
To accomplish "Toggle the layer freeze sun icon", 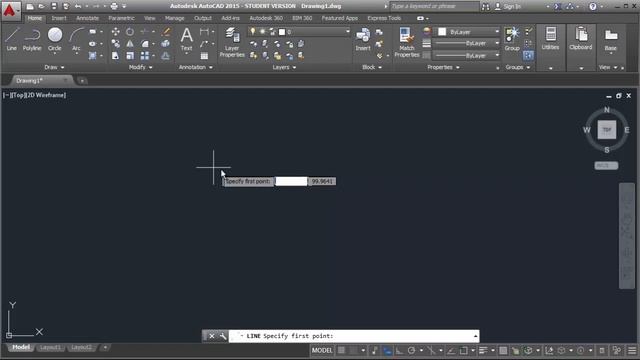I will 262,31.
